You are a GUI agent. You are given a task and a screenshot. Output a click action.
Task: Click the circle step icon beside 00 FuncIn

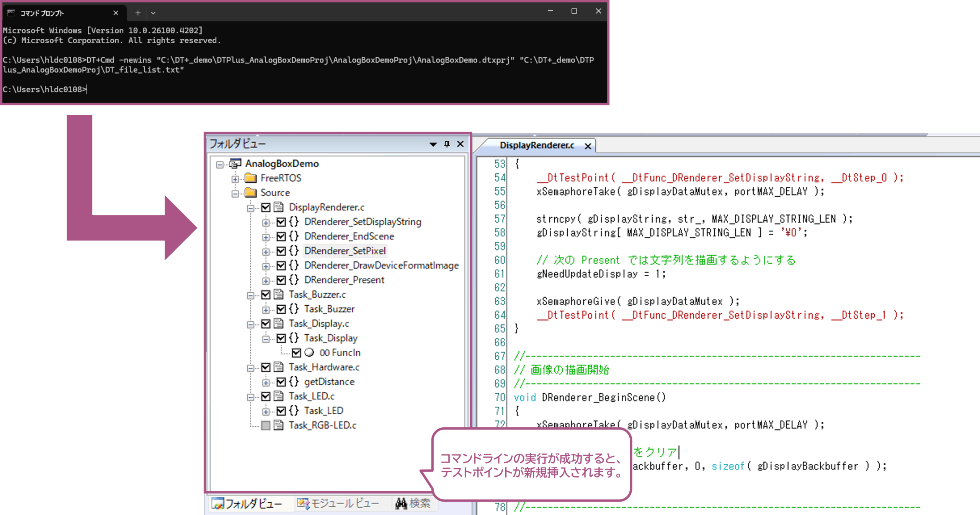click(309, 352)
